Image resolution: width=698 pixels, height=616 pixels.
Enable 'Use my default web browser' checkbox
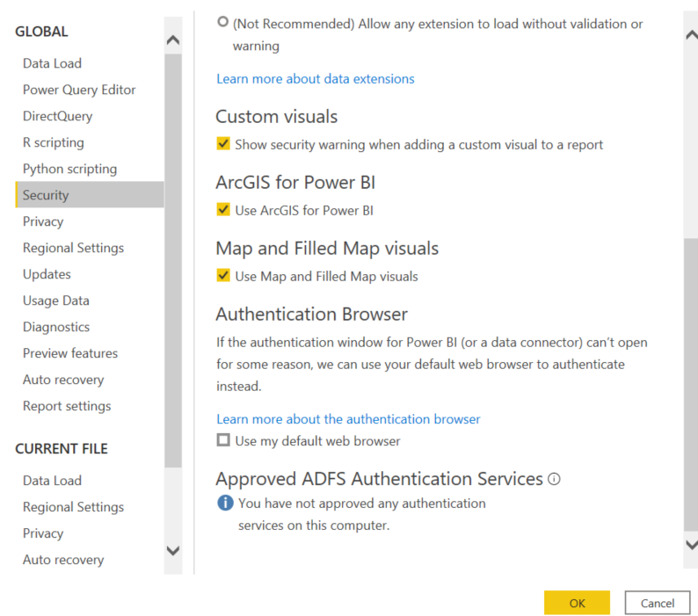tap(223, 440)
